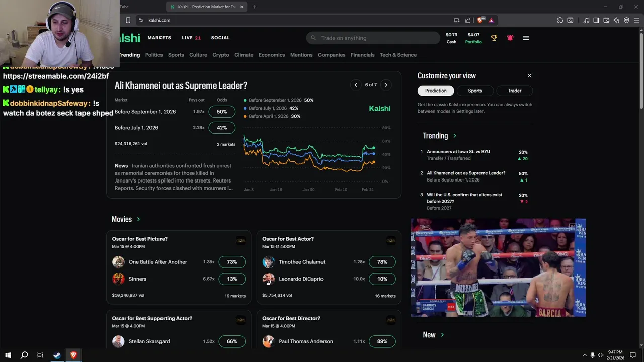Viewport: 644px width, 362px height.
Task: Open trending Announcers at Iowa St. vs BYU
Action: [458, 151]
